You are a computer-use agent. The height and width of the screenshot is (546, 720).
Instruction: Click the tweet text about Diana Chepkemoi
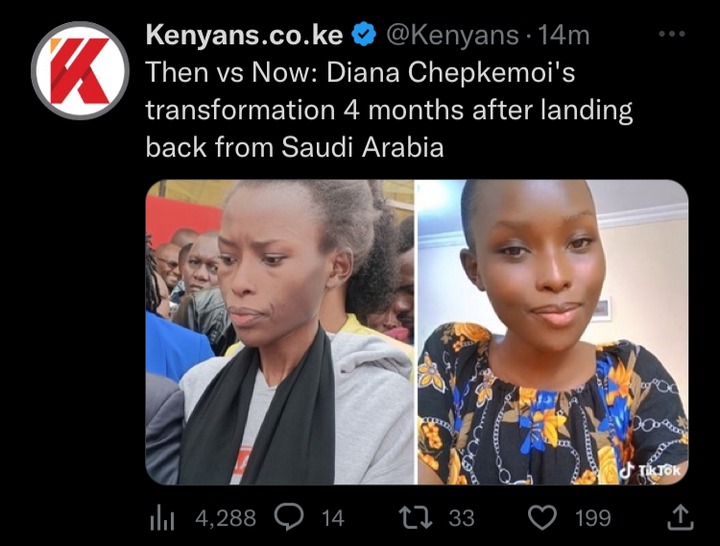click(389, 110)
